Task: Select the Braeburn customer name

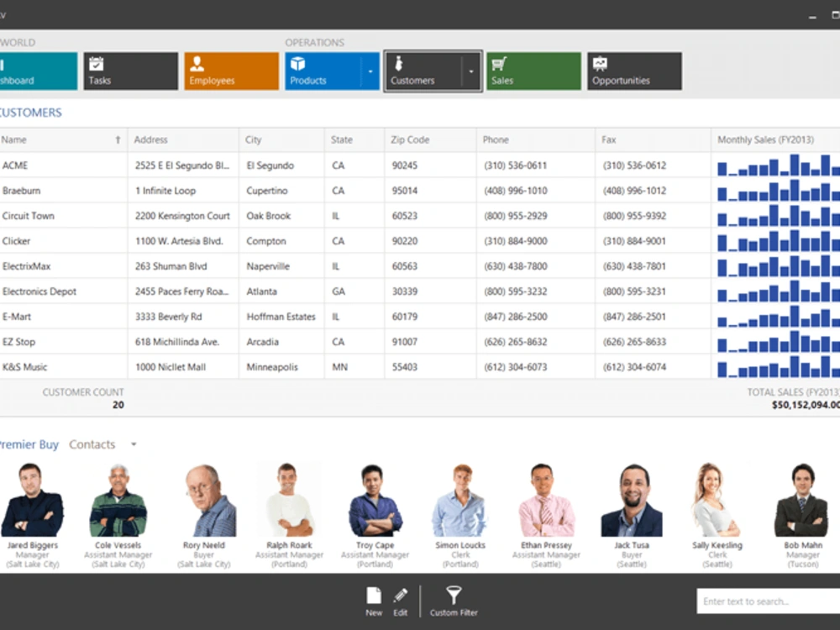Action: click(22, 191)
